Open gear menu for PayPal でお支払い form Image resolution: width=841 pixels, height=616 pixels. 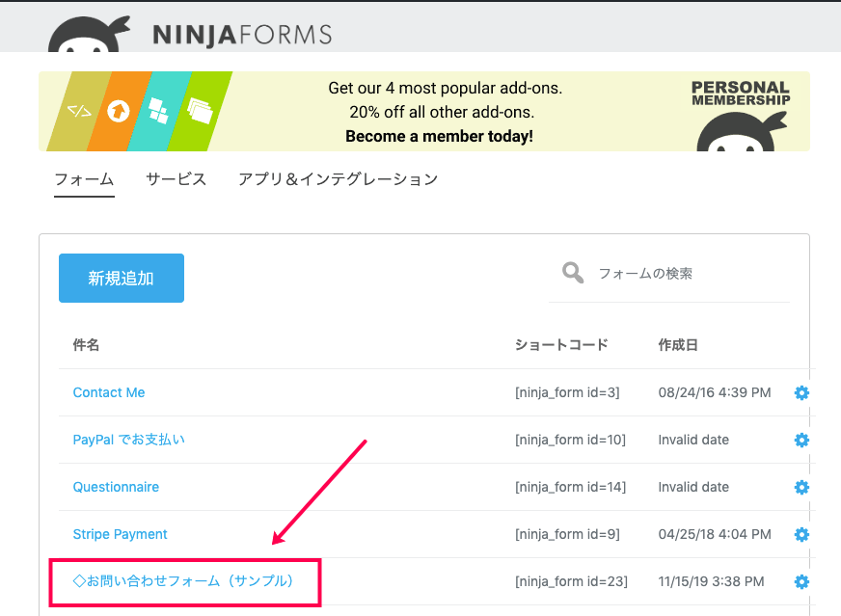click(x=801, y=440)
